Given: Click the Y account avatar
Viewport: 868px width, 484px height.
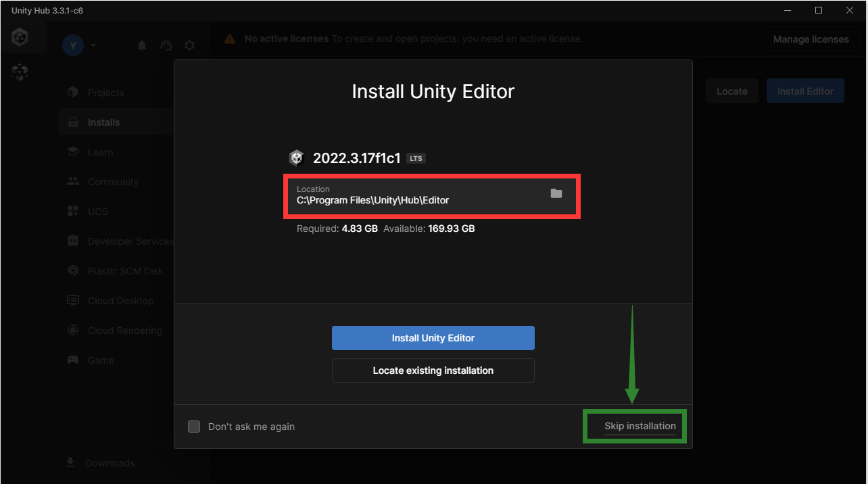Looking at the screenshot, I should tap(73, 45).
